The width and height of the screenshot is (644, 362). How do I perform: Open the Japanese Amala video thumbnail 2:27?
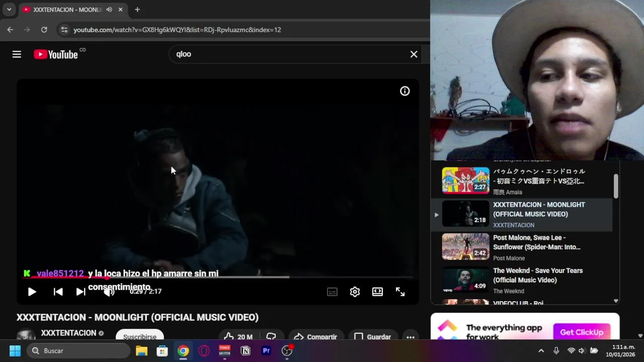point(465,180)
